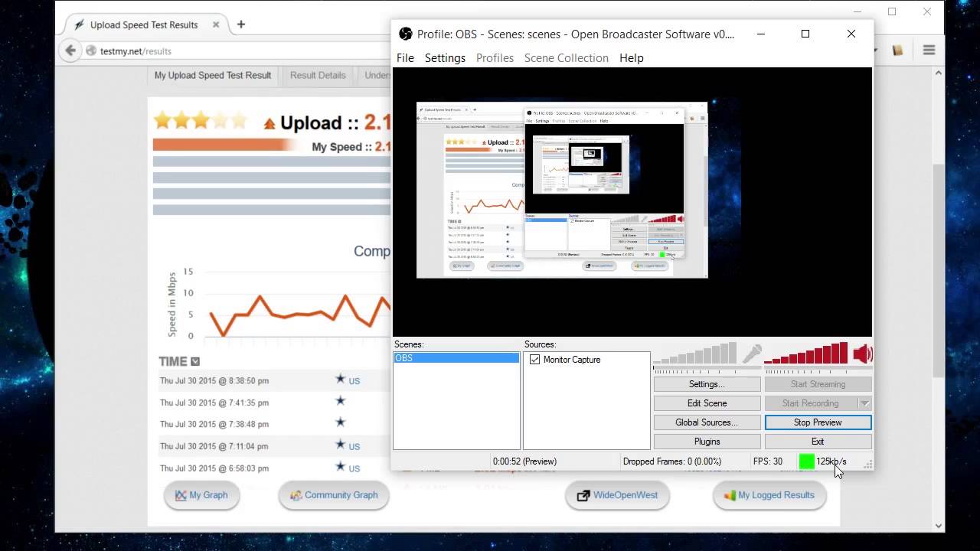Screen dimensions: 980x551
Task: Adjust the microphone volume slider
Action: pos(694,354)
